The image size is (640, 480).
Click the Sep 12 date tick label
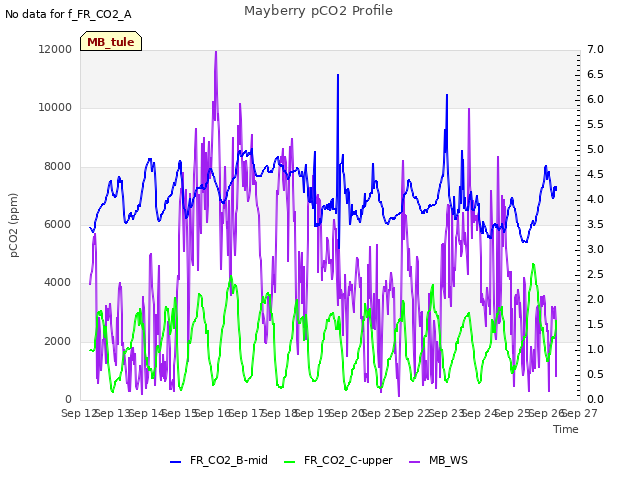coord(79,413)
